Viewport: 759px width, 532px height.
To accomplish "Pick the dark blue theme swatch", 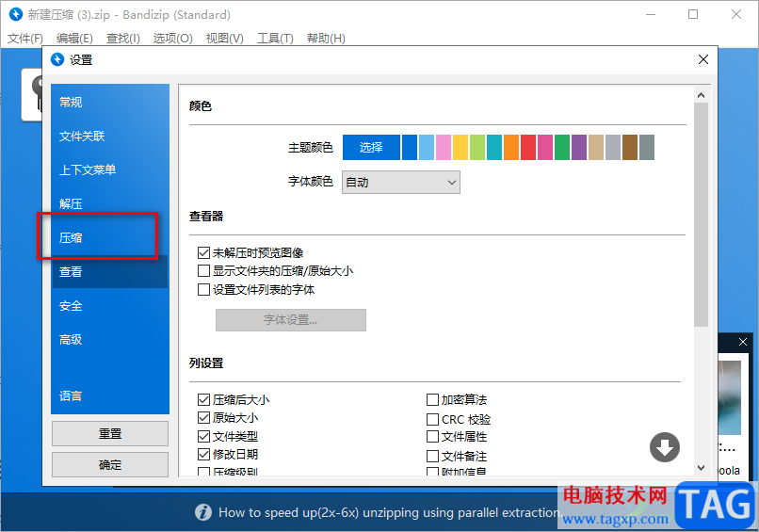I will pyautogui.click(x=410, y=147).
